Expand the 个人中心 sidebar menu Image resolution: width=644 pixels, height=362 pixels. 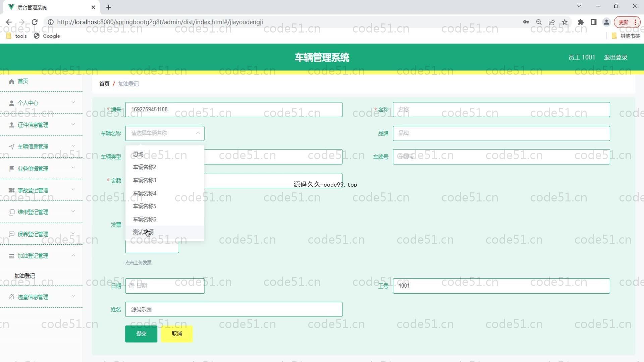(x=42, y=103)
